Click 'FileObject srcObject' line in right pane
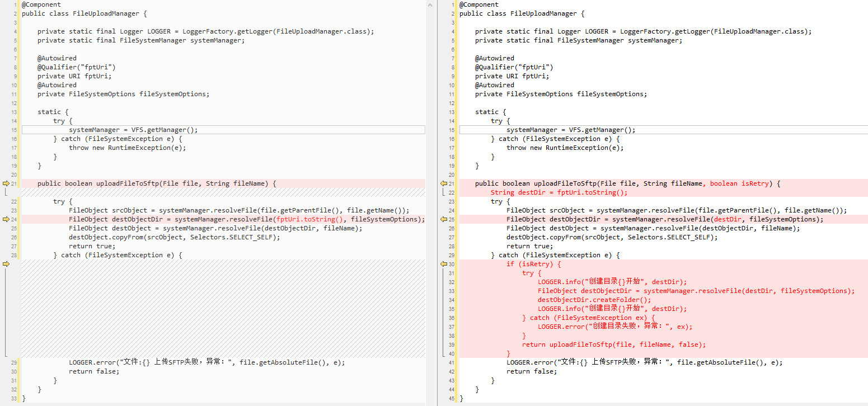Image resolution: width=868 pixels, height=406 pixels. 677,210
